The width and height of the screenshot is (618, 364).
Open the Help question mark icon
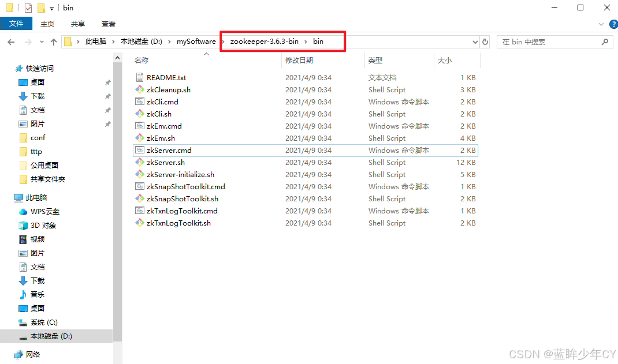[613, 24]
